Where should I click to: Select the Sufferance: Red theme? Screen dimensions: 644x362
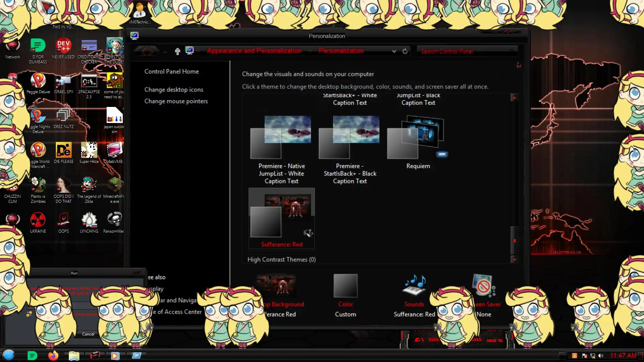(x=281, y=219)
